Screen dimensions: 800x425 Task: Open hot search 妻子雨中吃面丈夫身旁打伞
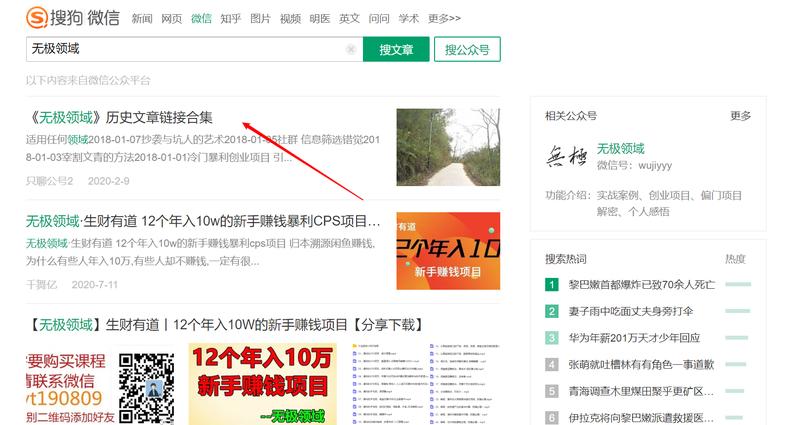[631, 311]
